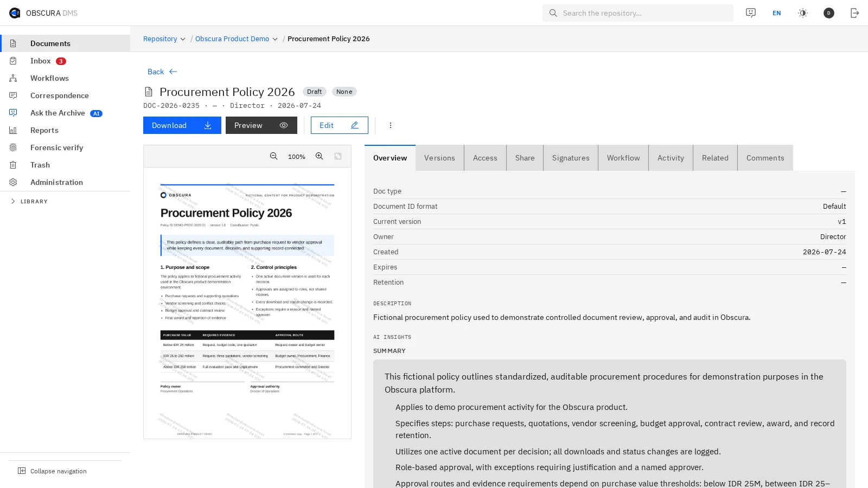Open the Workflow tab

(x=623, y=158)
